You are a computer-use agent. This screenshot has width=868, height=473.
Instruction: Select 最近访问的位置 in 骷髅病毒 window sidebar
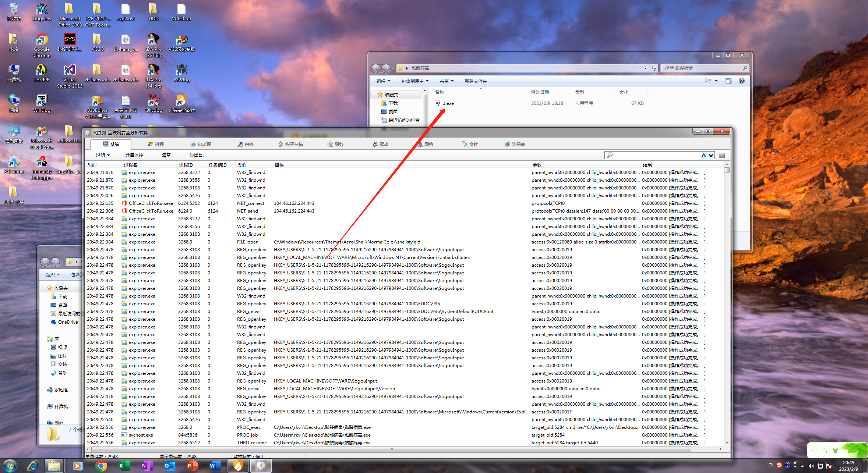[x=401, y=120]
